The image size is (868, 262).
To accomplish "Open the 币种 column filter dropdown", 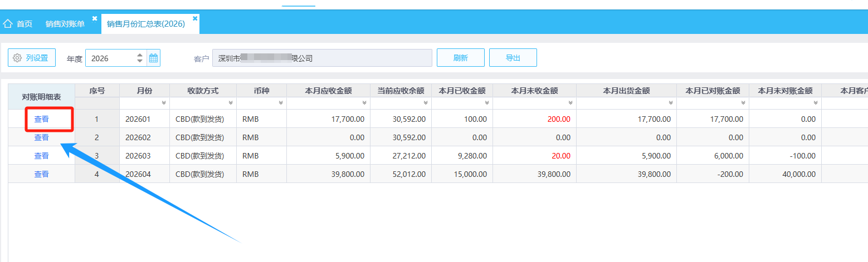I will pos(281,103).
